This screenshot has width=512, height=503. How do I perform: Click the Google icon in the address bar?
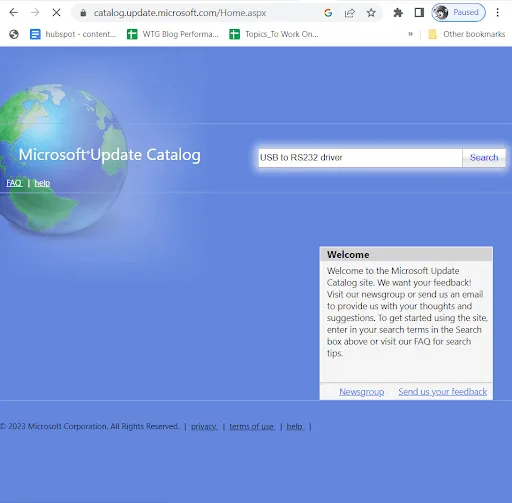click(x=328, y=13)
